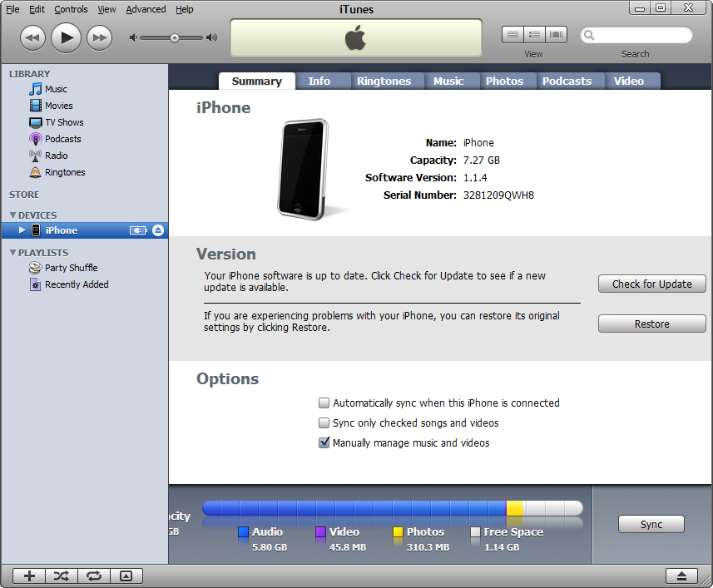Uncheck Manually manage music and videos
The height and width of the screenshot is (588, 713).
pyautogui.click(x=324, y=442)
